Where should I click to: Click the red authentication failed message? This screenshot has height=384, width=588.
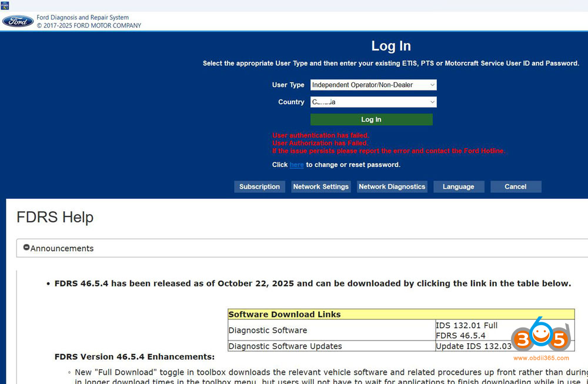[320, 136]
